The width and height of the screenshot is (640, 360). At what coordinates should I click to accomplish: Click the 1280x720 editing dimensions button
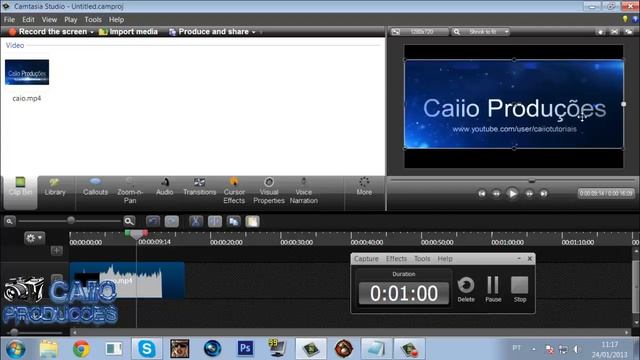tap(419, 31)
